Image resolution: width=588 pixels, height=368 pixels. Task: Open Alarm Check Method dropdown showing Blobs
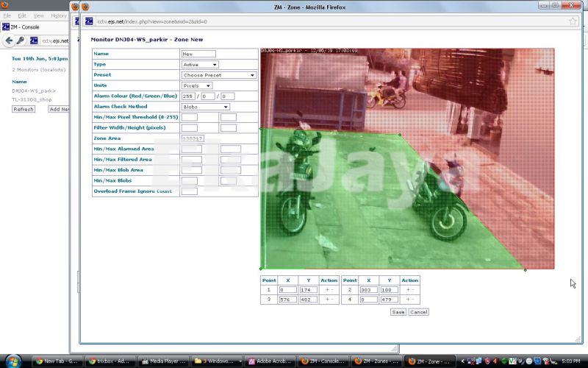click(x=205, y=107)
